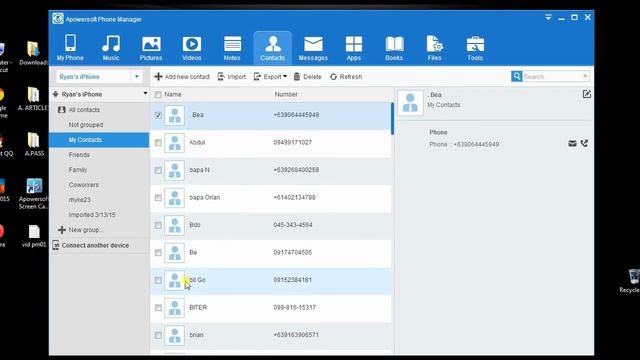Viewport: 640px width, 360px height.
Task: Open the Apps section
Action: (x=353, y=48)
